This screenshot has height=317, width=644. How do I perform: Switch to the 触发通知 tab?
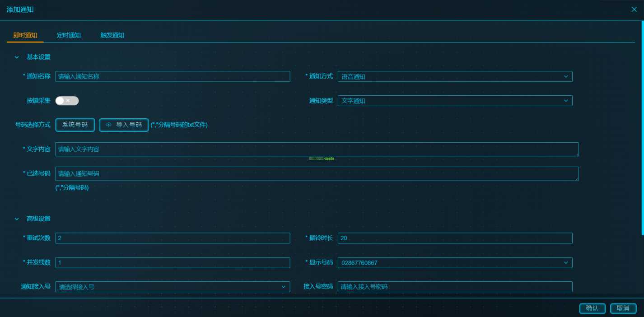tap(112, 35)
